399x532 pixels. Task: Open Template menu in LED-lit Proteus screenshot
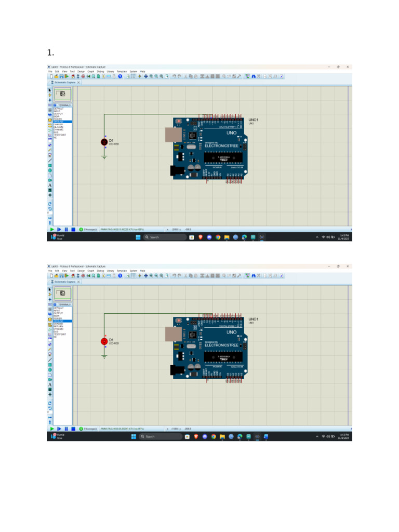pos(122,271)
